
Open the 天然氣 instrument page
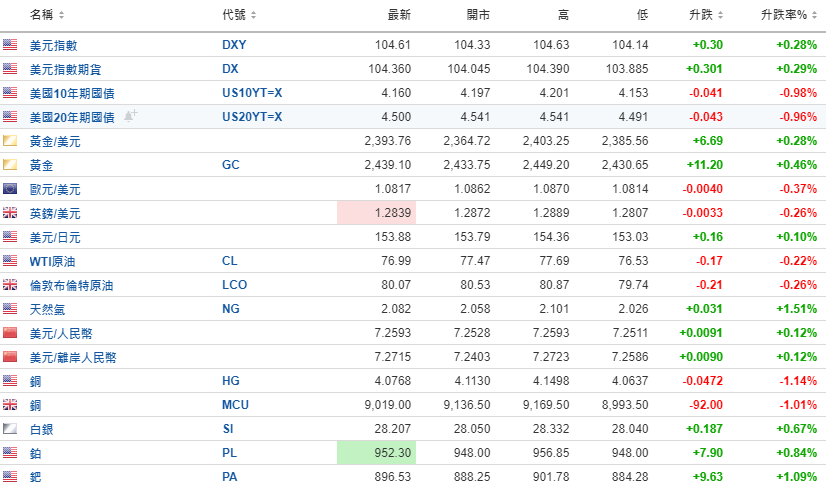(48, 309)
